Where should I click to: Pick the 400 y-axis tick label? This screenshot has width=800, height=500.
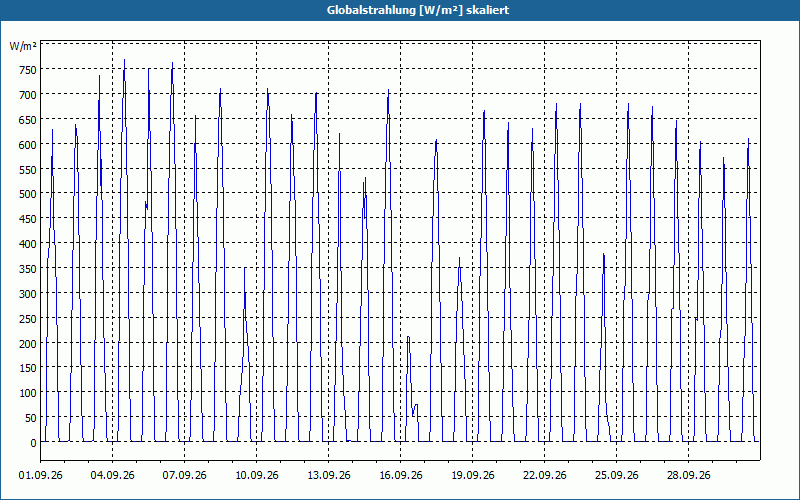(x=28, y=244)
